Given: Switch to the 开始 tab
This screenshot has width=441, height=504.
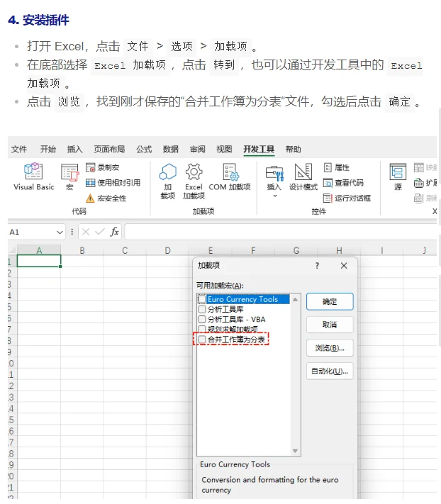Looking at the screenshot, I should coord(48,149).
